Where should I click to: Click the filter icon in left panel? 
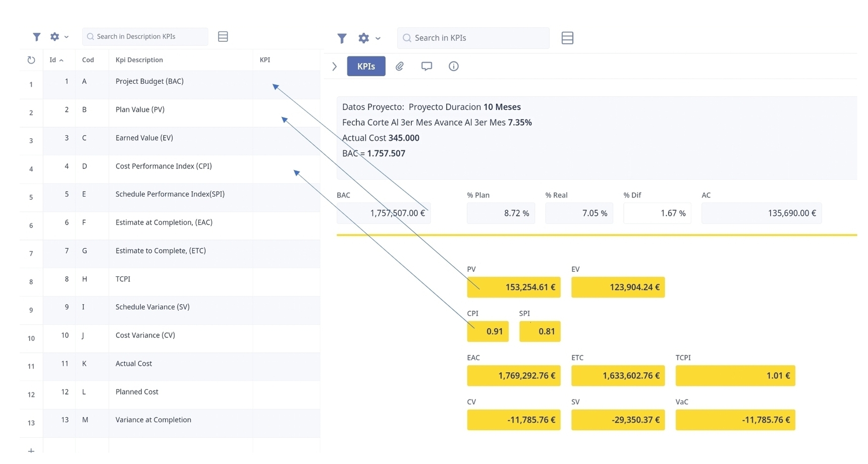coord(36,37)
